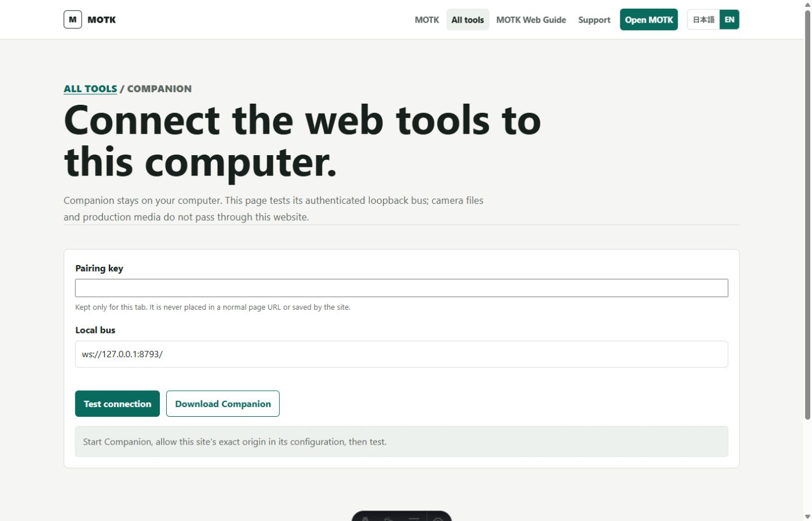Click the MOTK logo icon

[x=72, y=19]
